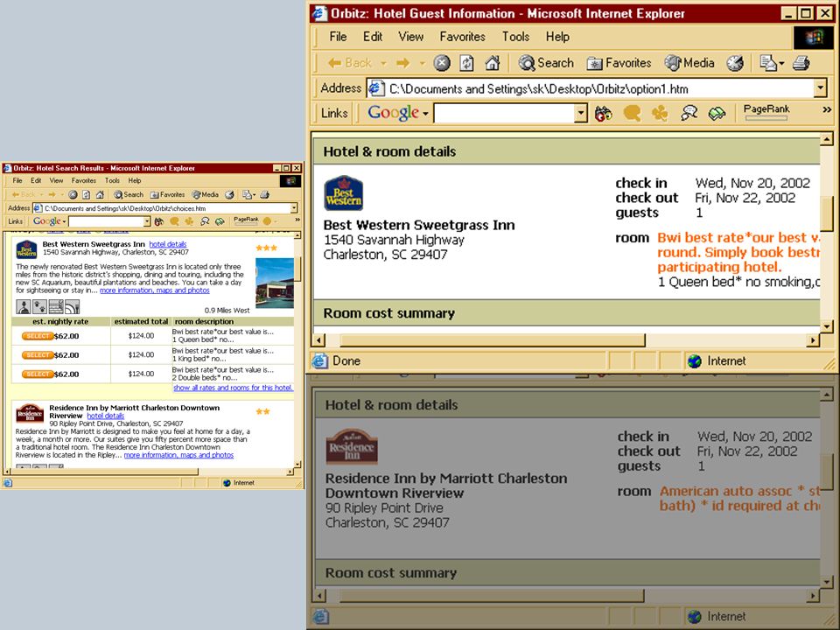The height and width of the screenshot is (630, 840).
Task: Open Tools menu in Hotel Search Results window
Action: pyautogui.click(x=112, y=180)
